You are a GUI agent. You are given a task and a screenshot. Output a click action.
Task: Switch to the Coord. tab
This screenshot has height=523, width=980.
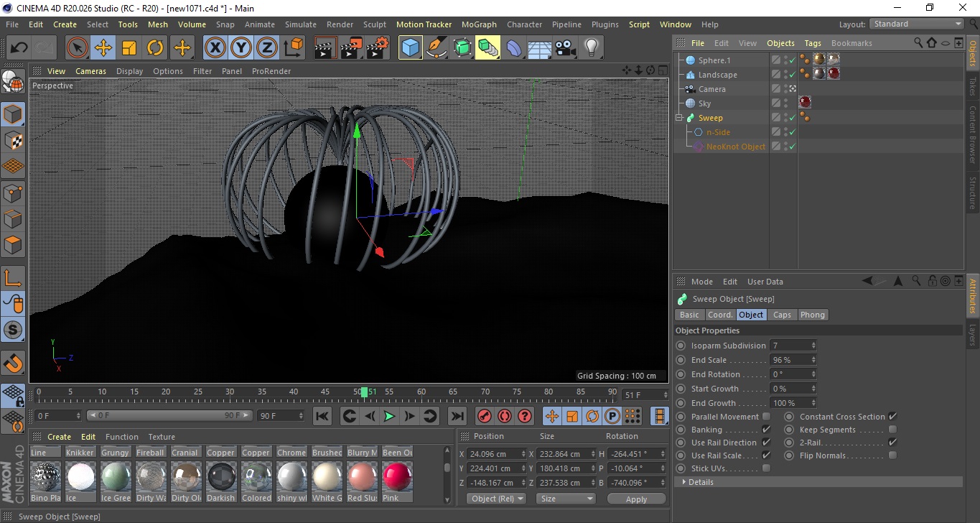[720, 315]
